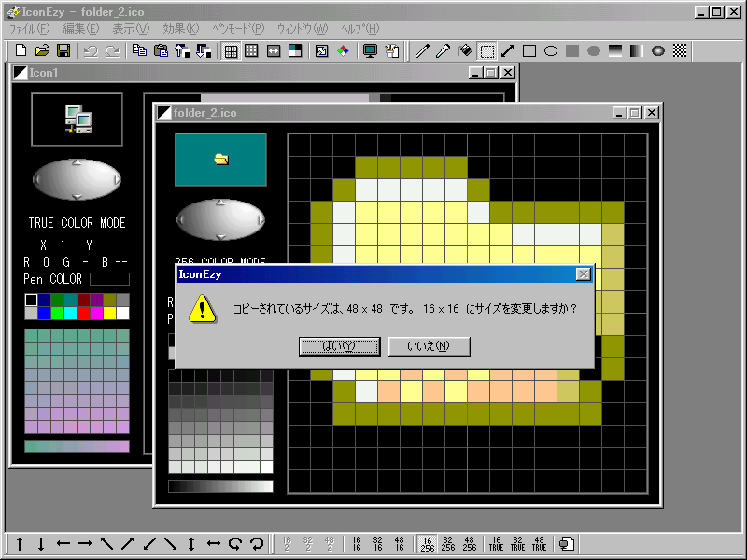Decline resize with the いいえ(N) button
This screenshot has width=747, height=560.
click(429, 346)
